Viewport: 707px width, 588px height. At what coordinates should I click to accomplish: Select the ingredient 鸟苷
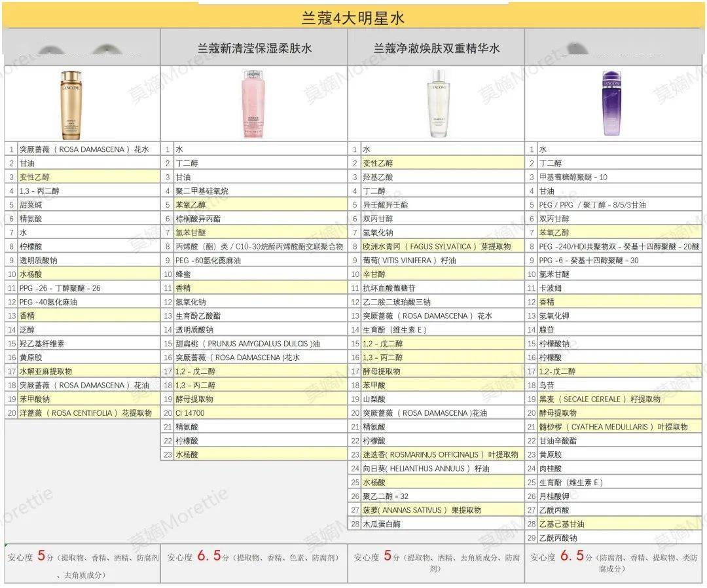547,386
